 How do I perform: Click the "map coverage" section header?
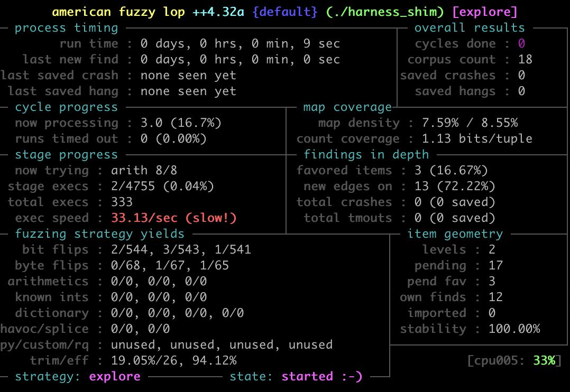coord(347,107)
